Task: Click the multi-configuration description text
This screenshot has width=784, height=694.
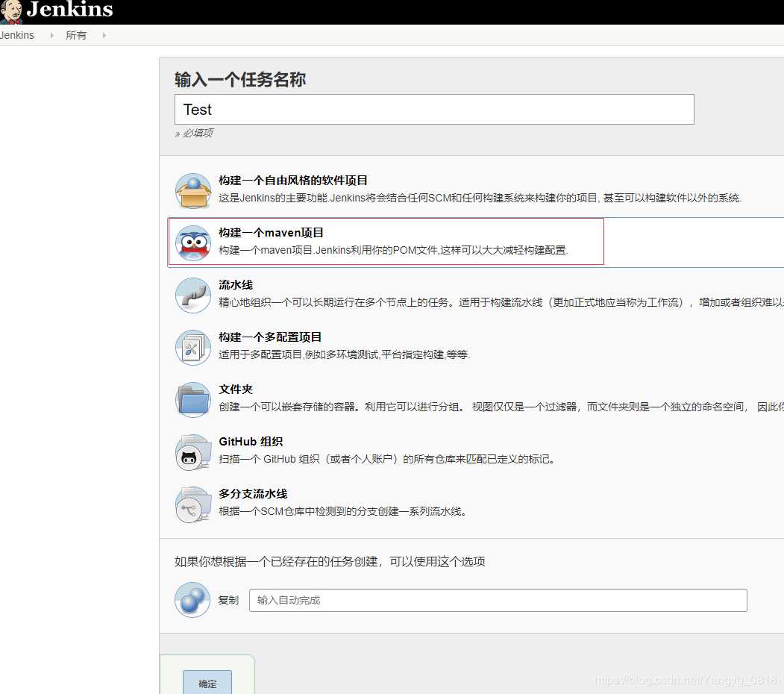Action: (345, 354)
